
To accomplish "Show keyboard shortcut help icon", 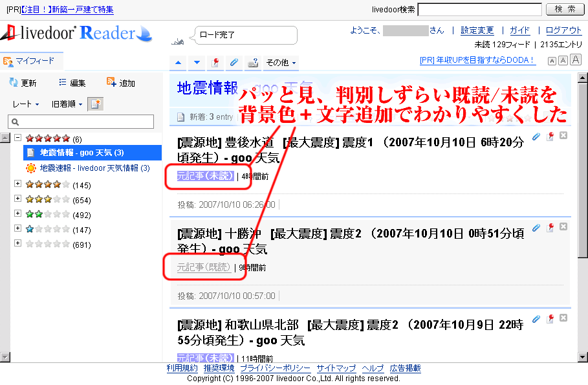I will pyautogui.click(x=253, y=63).
